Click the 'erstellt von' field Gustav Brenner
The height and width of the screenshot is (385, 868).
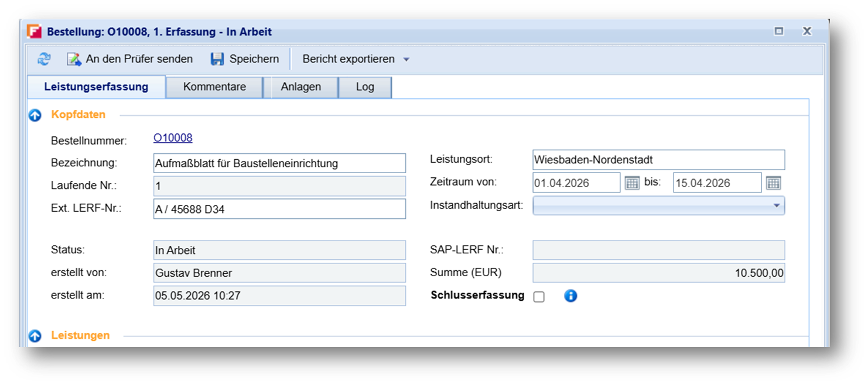(x=279, y=273)
